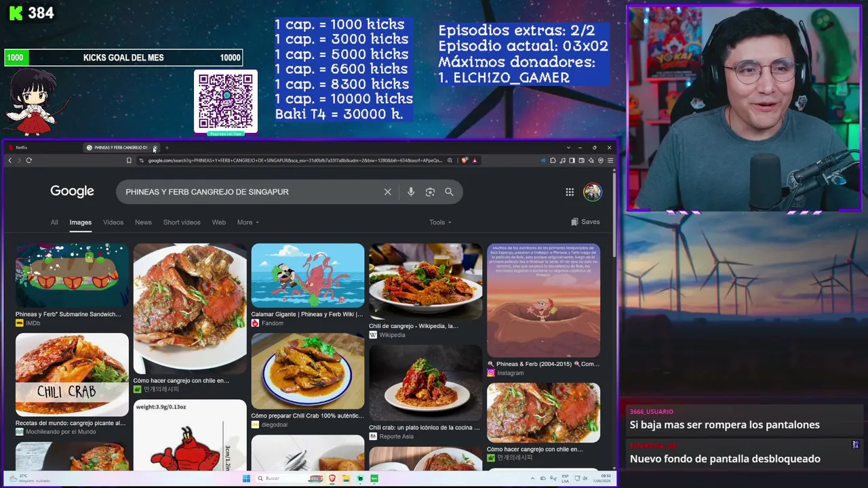This screenshot has height=488, width=868.
Task: Click the diegodoal source link
Action: click(x=269, y=425)
